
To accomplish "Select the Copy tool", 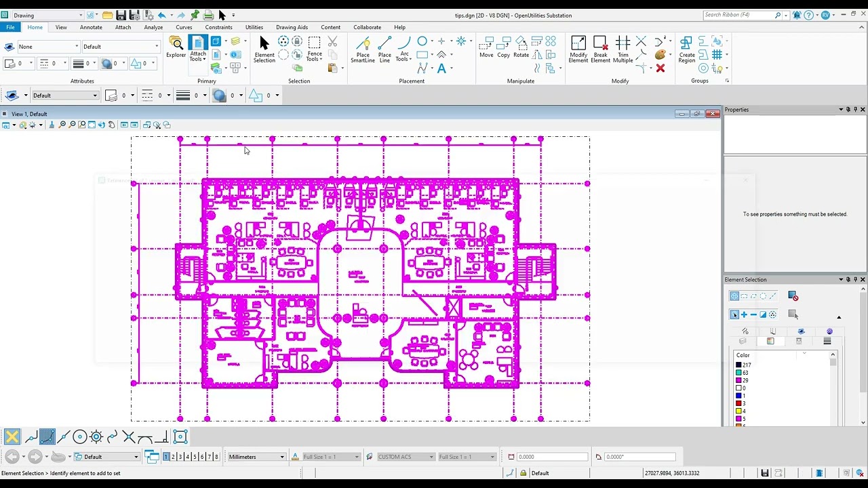I will click(503, 47).
